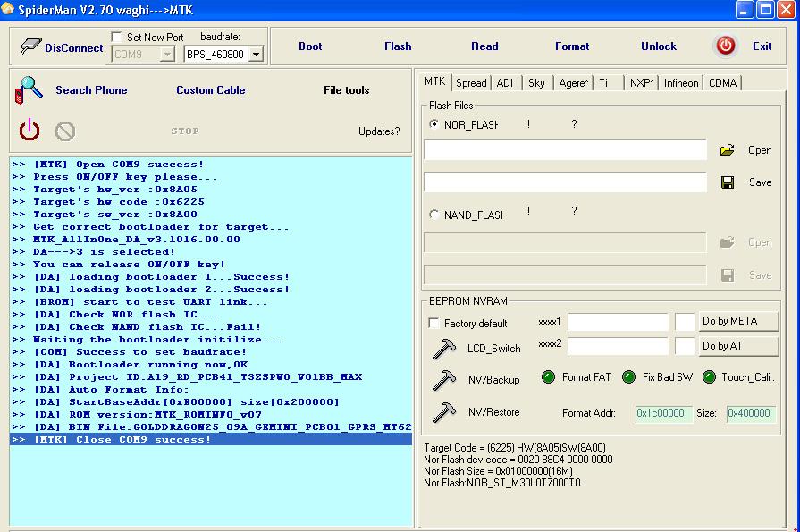
Task: Click the Format Addr 0x1c00000 field
Action: pyautogui.click(x=664, y=414)
